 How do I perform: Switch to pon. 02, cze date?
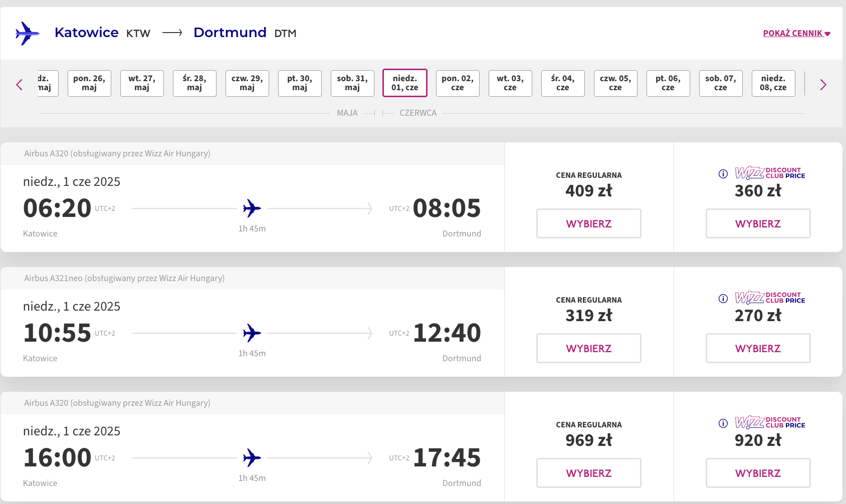coord(458,83)
